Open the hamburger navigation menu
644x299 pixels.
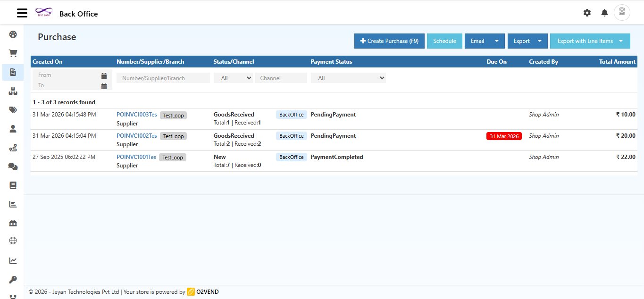(x=22, y=13)
